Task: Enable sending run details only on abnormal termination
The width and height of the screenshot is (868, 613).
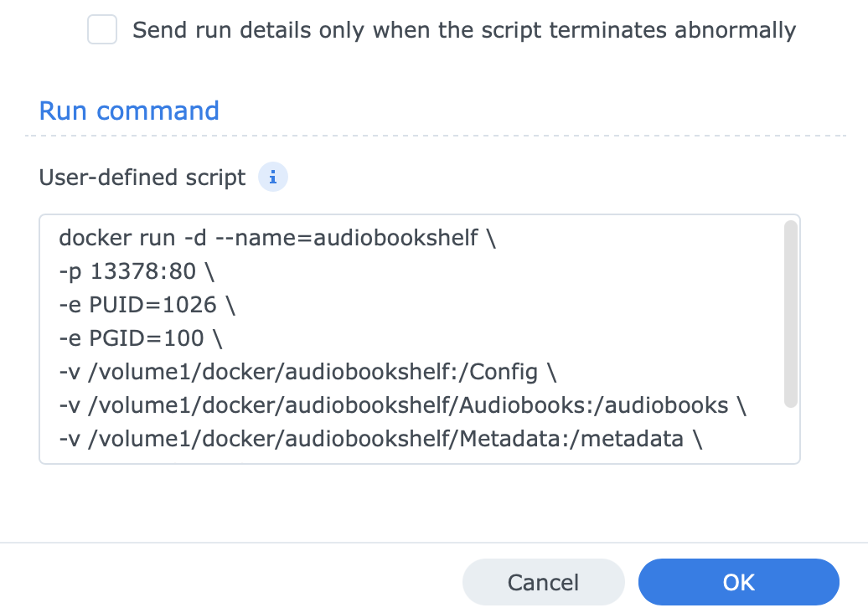Action: tap(102, 31)
